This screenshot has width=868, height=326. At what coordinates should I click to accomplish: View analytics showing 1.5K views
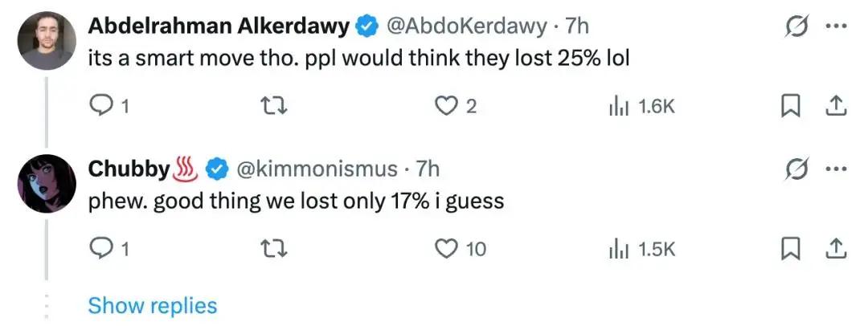[641, 251]
